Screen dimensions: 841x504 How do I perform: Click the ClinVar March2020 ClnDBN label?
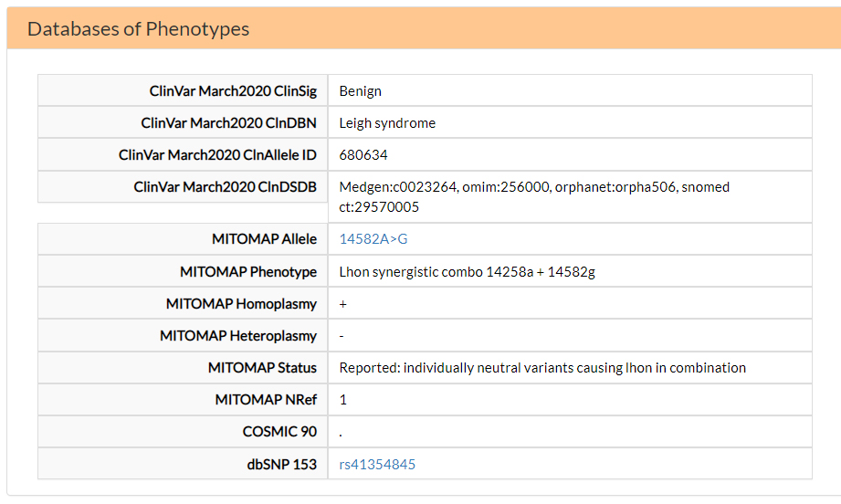pyautogui.click(x=228, y=123)
